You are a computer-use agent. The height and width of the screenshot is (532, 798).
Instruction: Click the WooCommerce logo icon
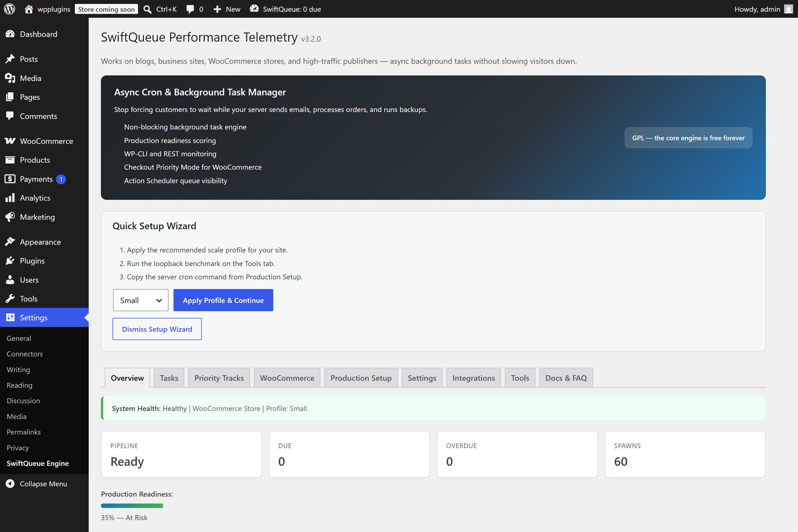[10, 141]
